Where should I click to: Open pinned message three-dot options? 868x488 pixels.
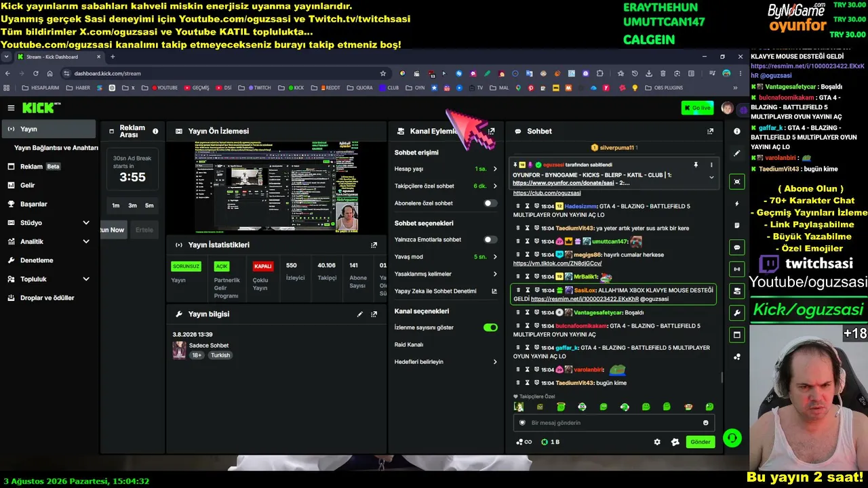(x=711, y=165)
